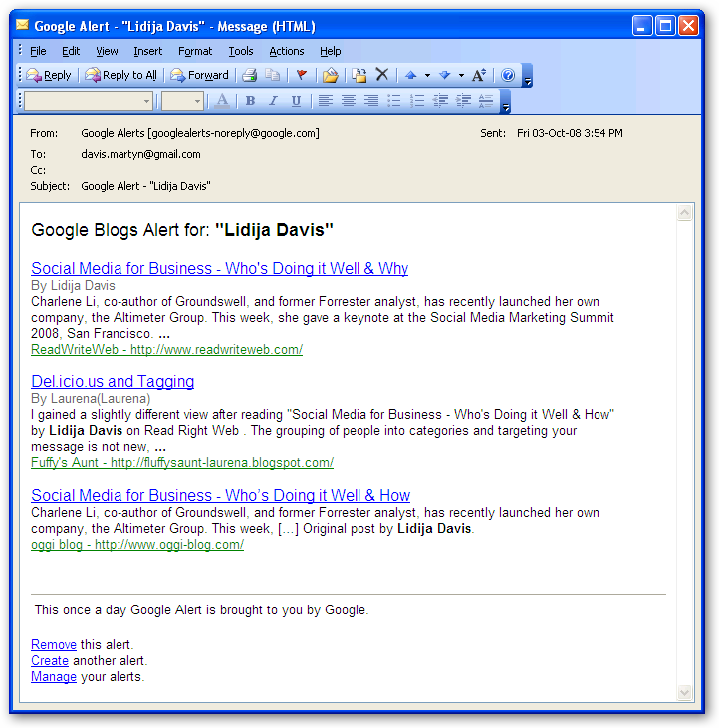Open dropdown next to Next Item arrow
Viewport: 719px width, 728px height.
(461, 75)
